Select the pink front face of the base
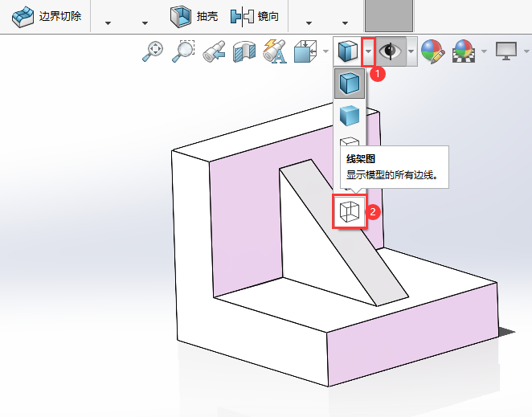Viewport: 532px width, 417px height. [412, 336]
